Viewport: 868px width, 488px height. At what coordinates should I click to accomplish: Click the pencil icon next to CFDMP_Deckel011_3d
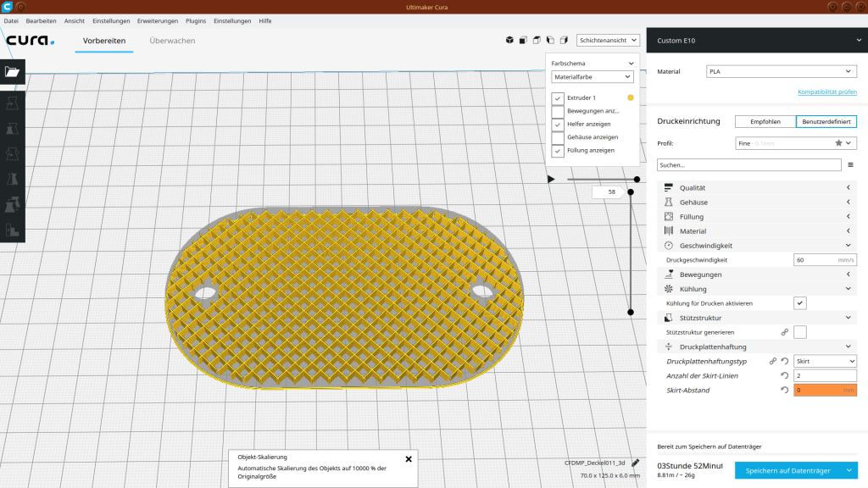coord(636,463)
